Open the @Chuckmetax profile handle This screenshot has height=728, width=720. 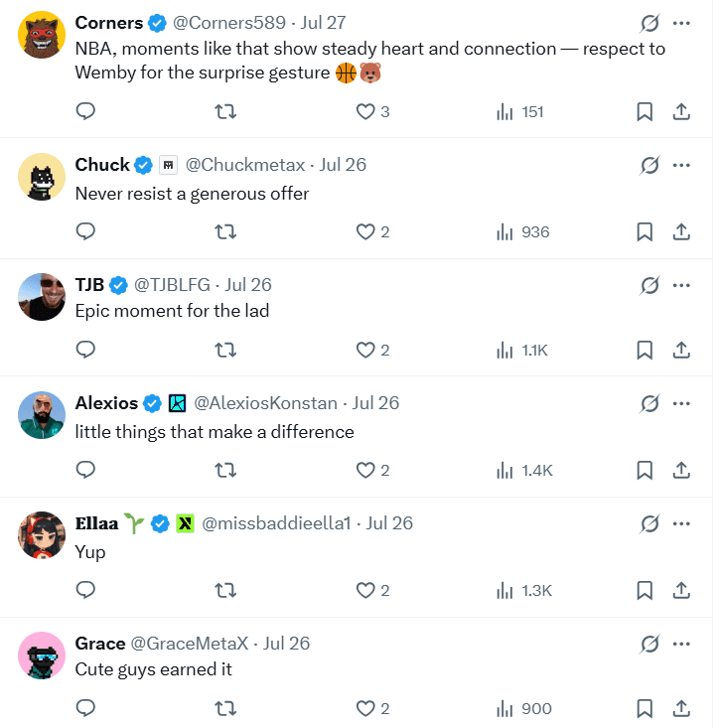tap(244, 165)
